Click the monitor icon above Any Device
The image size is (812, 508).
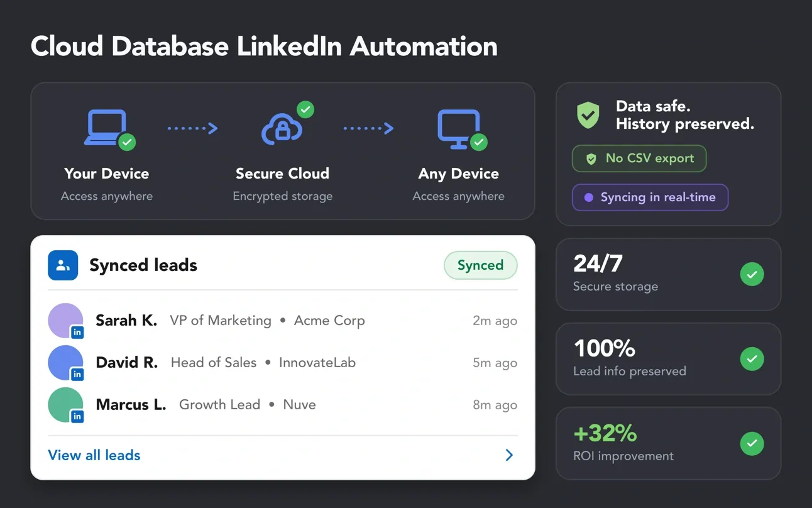[459, 129]
